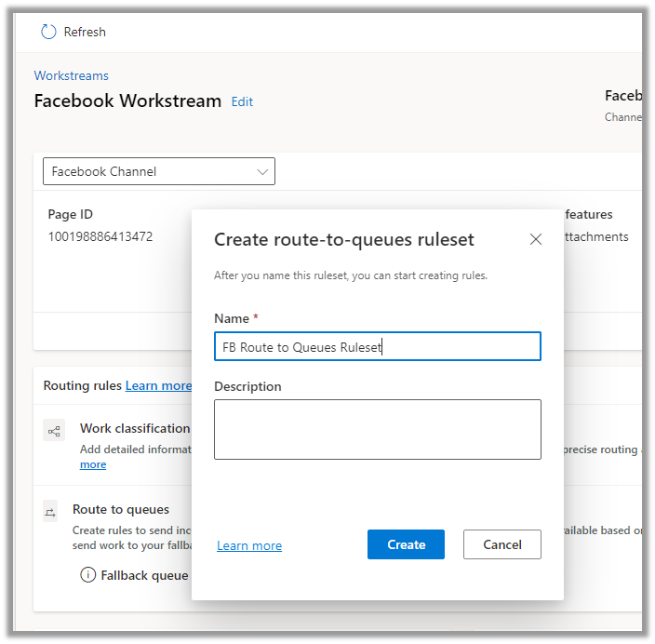Click the Refresh circular arrow icon
655x644 pixels.
pyautogui.click(x=48, y=32)
